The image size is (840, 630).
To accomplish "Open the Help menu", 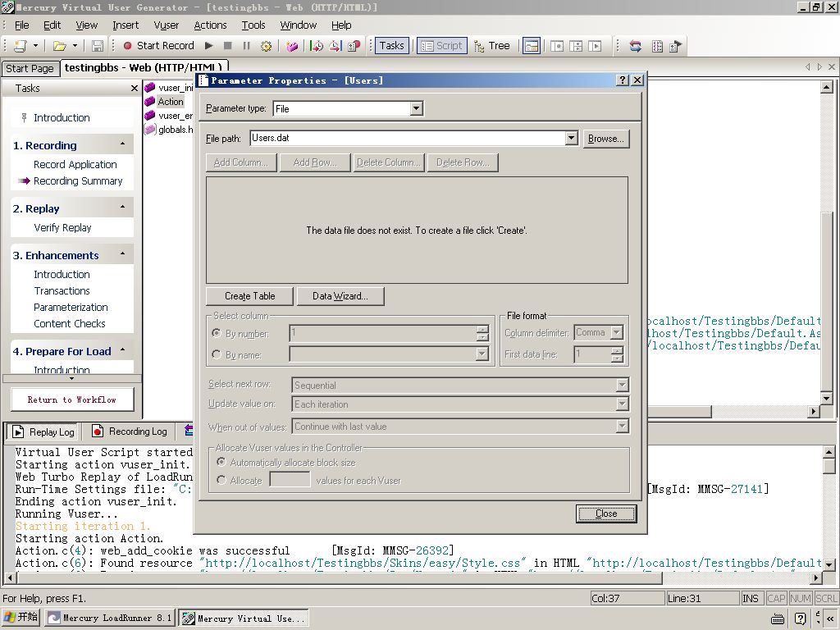I will point(341,25).
